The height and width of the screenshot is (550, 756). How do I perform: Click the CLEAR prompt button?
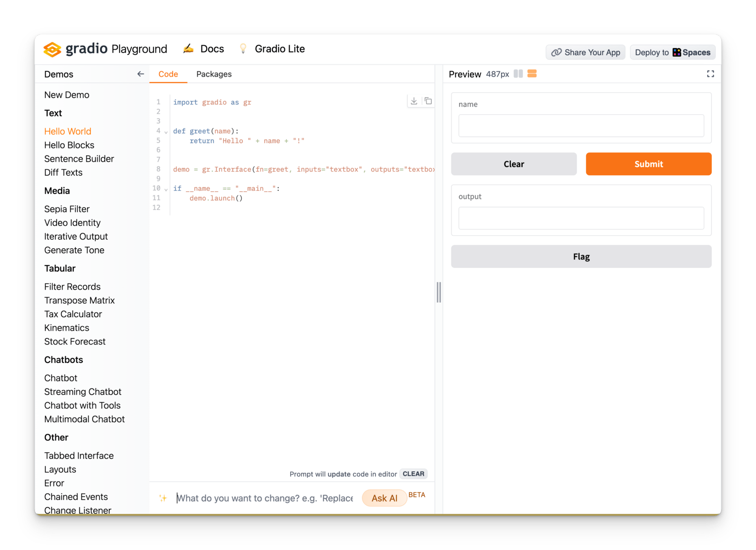413,474
